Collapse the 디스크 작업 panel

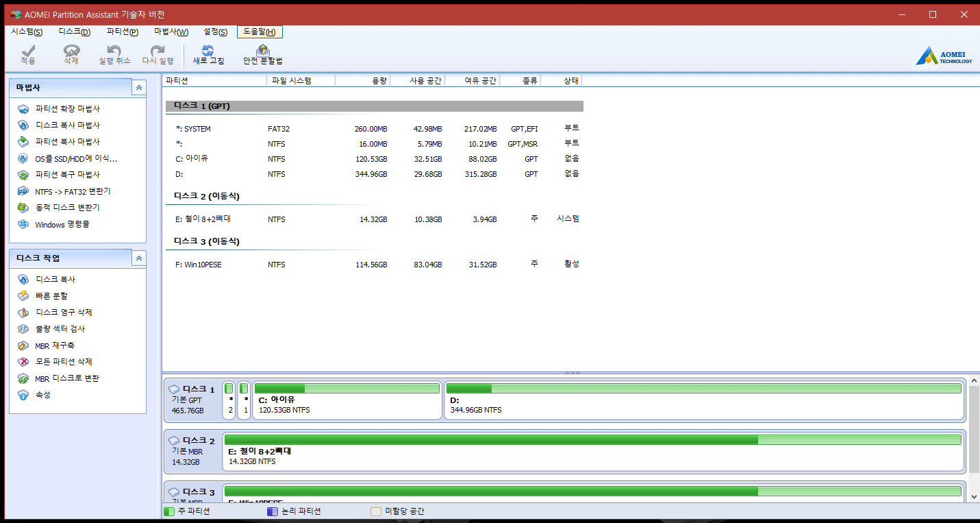tap(139, 258)
